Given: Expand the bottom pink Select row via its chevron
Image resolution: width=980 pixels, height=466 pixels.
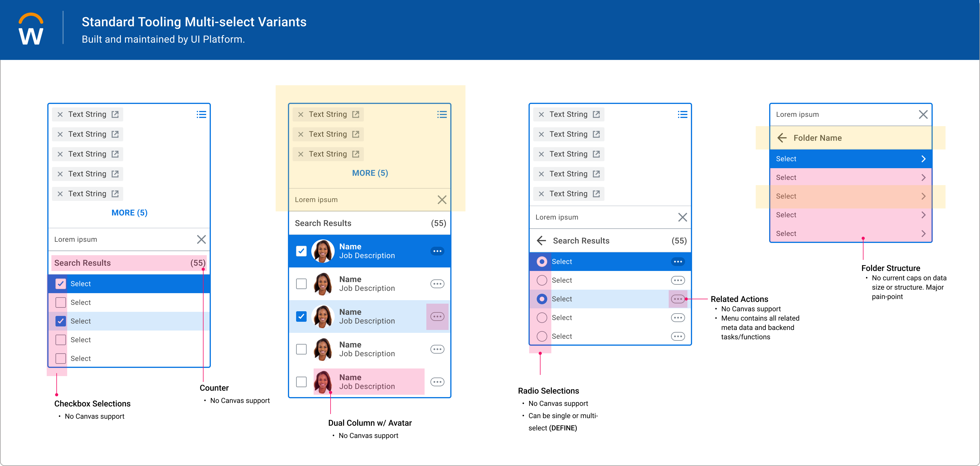Looking at the screenshot, I should 923,233.
